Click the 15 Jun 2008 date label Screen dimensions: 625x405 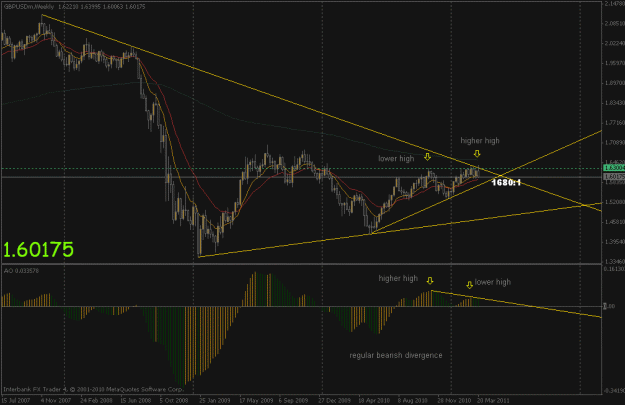136,400
